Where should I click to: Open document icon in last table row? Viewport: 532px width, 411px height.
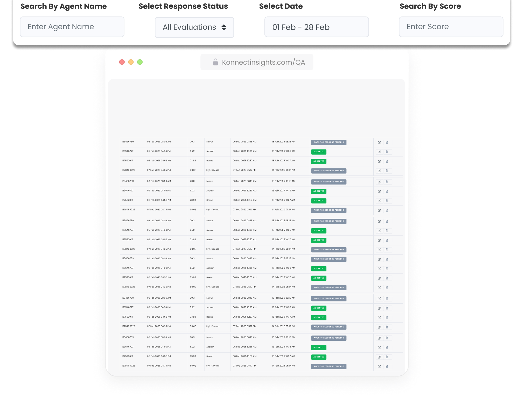point(387,367)
